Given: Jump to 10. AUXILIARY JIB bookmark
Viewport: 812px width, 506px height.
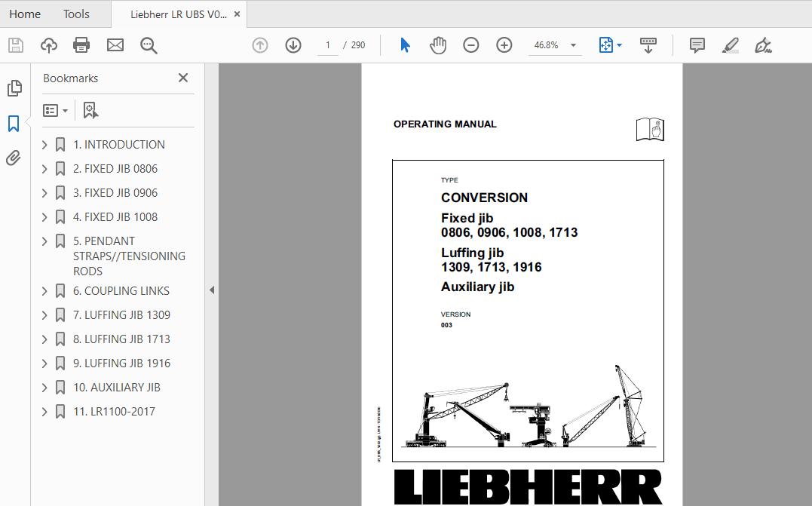Looking at the screenshot, I should tap(117, 388).
